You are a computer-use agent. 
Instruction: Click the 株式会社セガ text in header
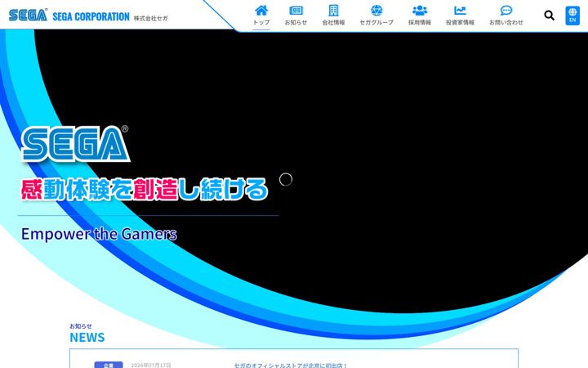pos(151,18)
